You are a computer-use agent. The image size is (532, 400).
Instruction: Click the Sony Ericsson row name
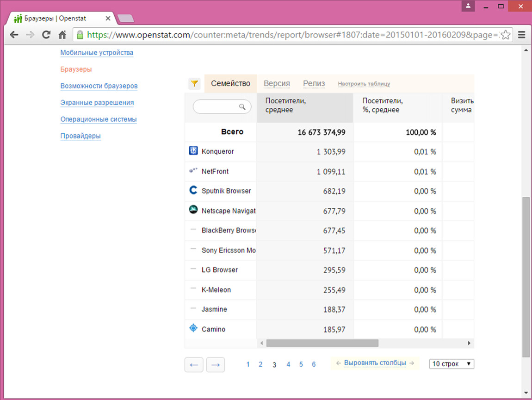tap(229, 250)
